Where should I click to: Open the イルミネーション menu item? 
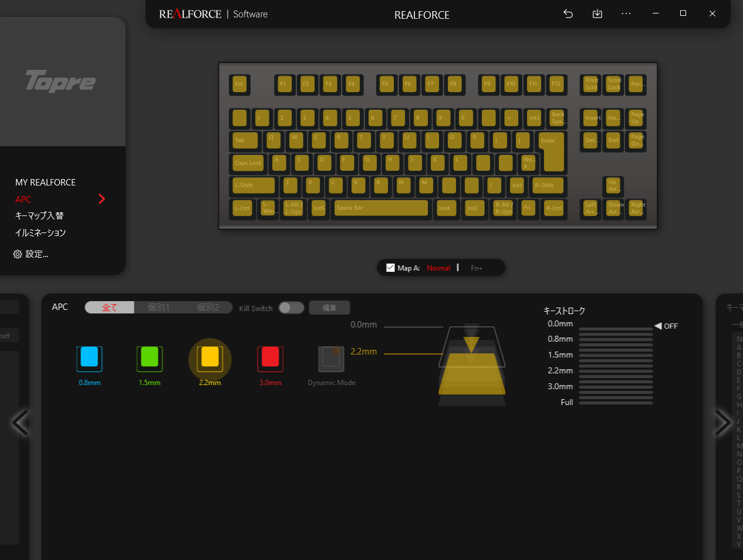point(40,233)
